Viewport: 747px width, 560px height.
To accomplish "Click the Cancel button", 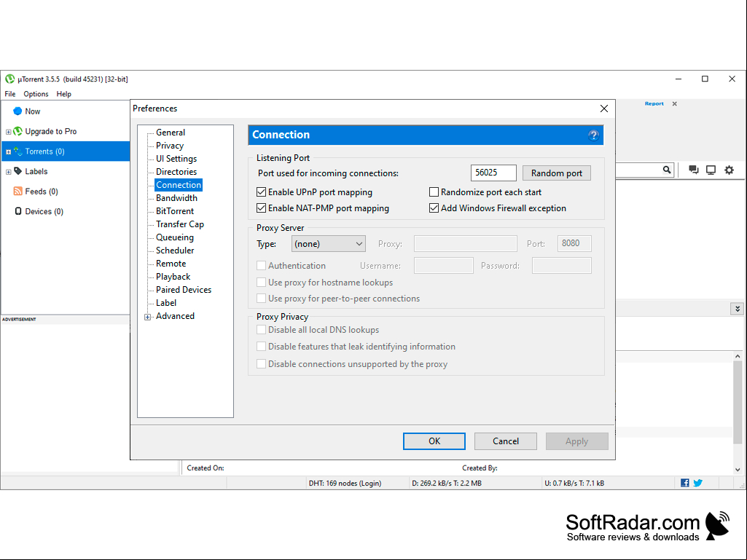I will point(506,441).
